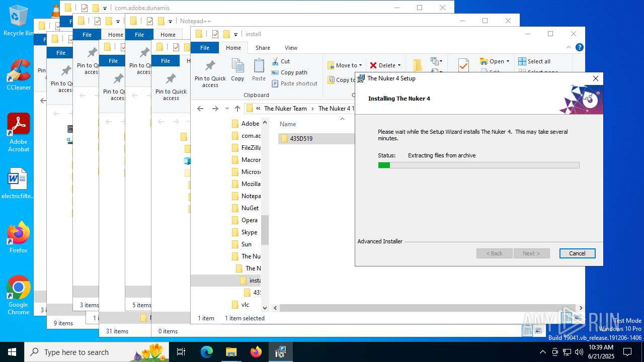This screenshot has height=362, width=644.
Task: Open the Open button dropdown arrow
Action: coord(508,61)
